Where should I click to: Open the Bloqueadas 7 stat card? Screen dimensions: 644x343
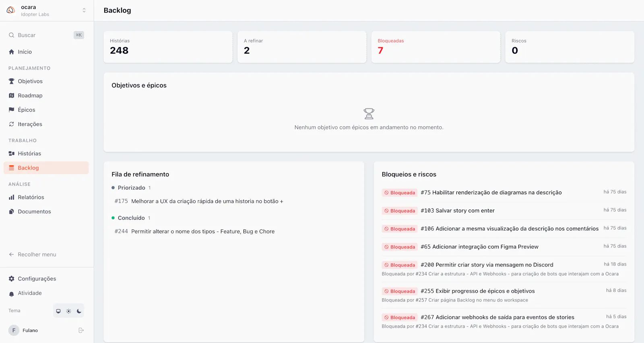click(x=436, y=47)
